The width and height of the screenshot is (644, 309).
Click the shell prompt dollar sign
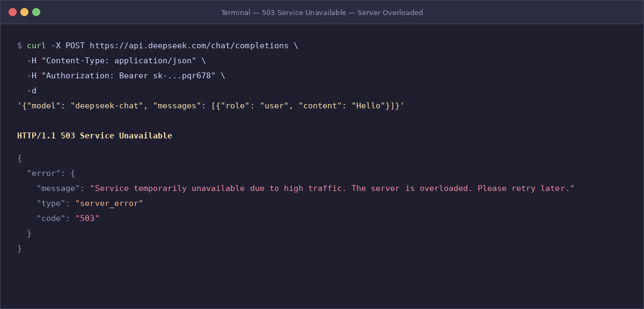[x=19, y=46]
